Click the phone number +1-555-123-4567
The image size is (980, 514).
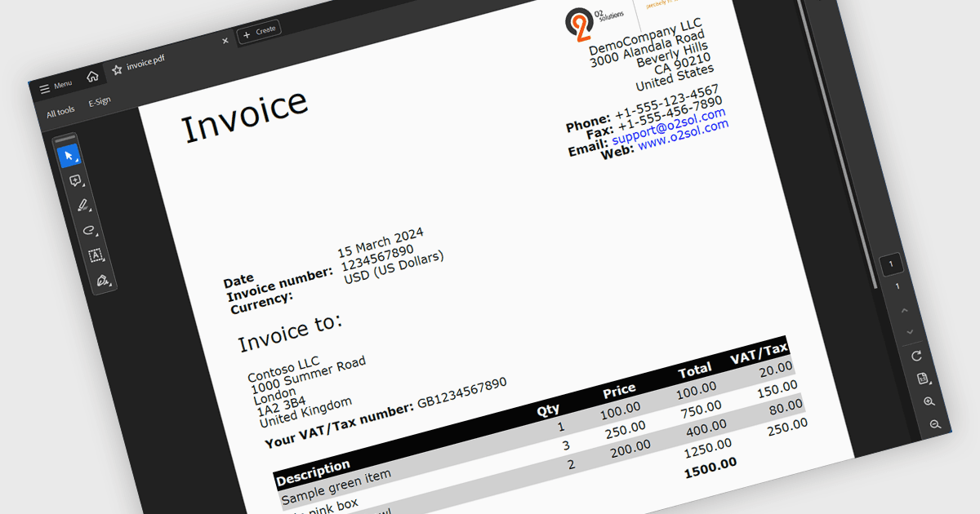pyautogui.click(x=667, y=102)
